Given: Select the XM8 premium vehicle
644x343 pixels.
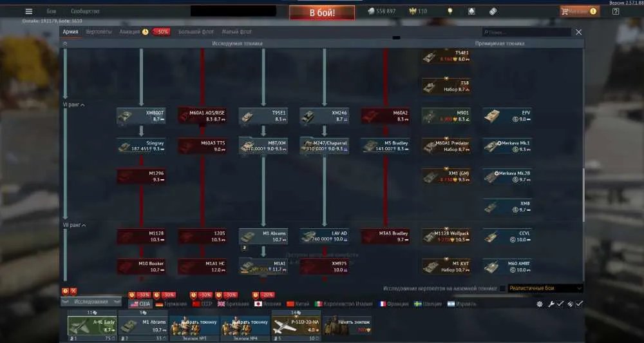Looking at the screenshot, I should tap(507, 206).
